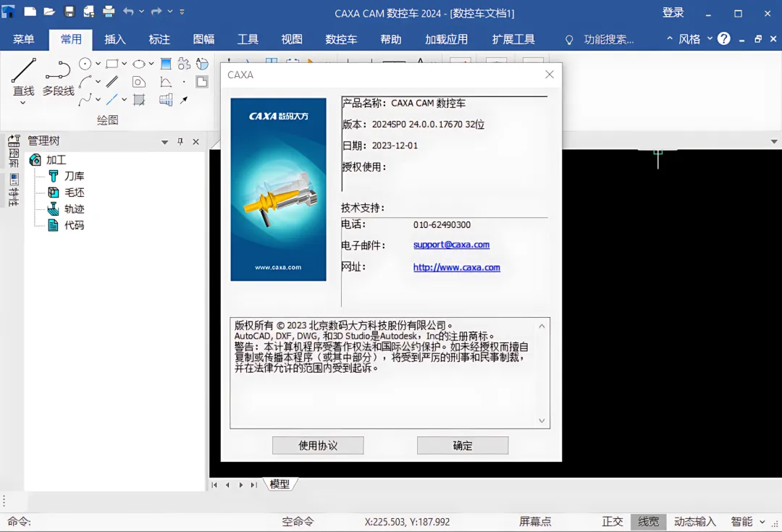Image resolution: width=782 pixels, height=532 pixels.
Task: Save the document with the floppy icon
Action: click(70, 12)
